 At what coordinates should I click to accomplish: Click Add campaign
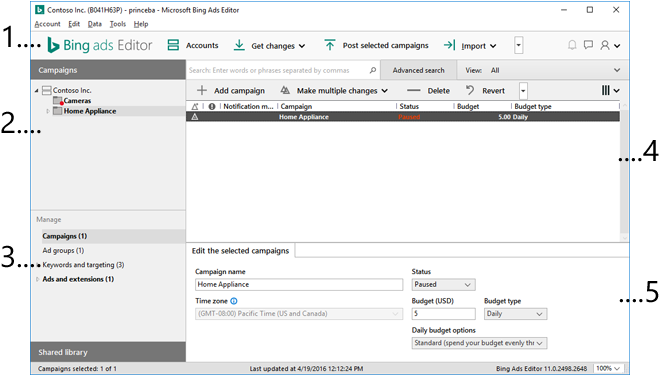point(231,90)
